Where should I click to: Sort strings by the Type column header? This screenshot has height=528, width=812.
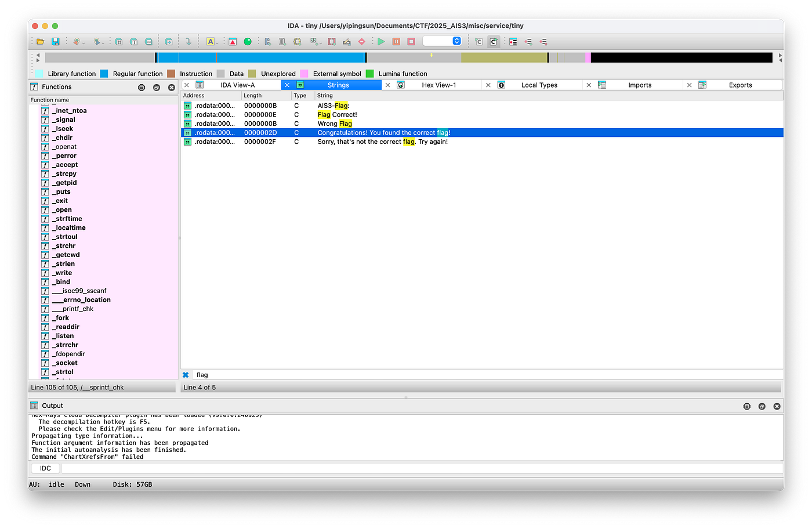click(303, 96)
